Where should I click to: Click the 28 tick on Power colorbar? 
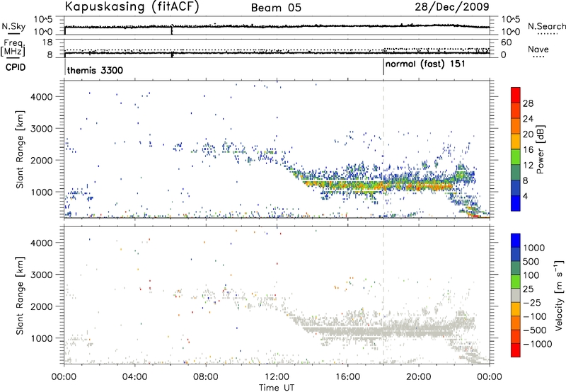(528, 103)
